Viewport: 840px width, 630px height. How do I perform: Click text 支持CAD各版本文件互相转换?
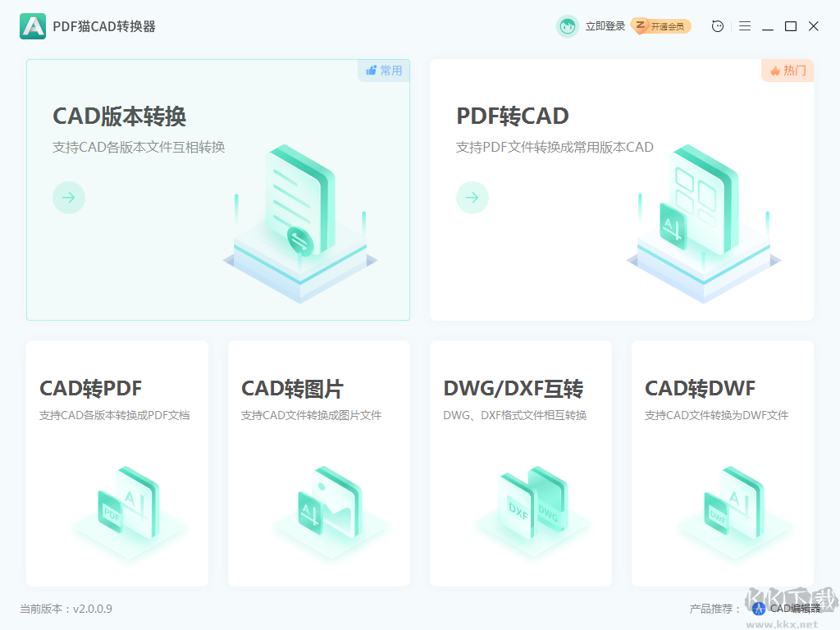[139, 148]
